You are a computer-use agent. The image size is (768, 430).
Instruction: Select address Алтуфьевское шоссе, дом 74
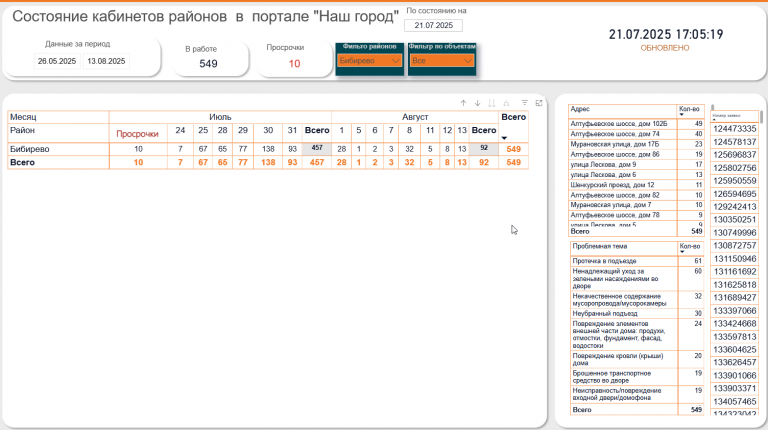pos(615,134)
